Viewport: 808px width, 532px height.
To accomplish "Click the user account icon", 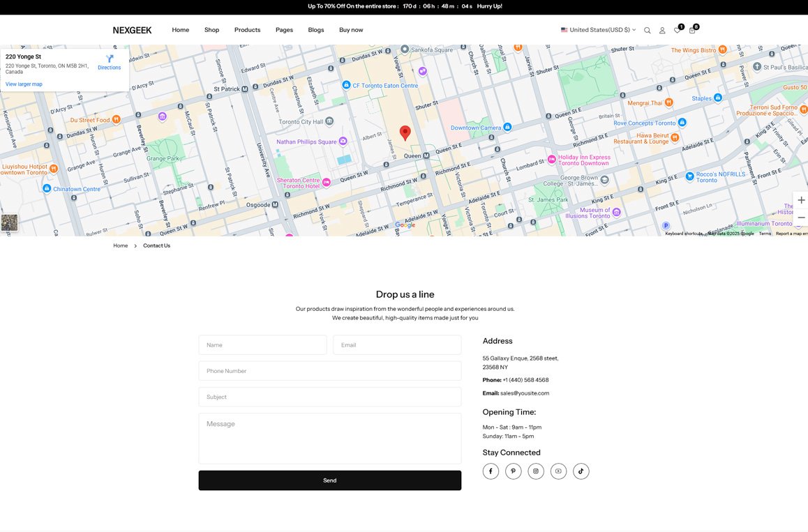I will tap(662, 31).
